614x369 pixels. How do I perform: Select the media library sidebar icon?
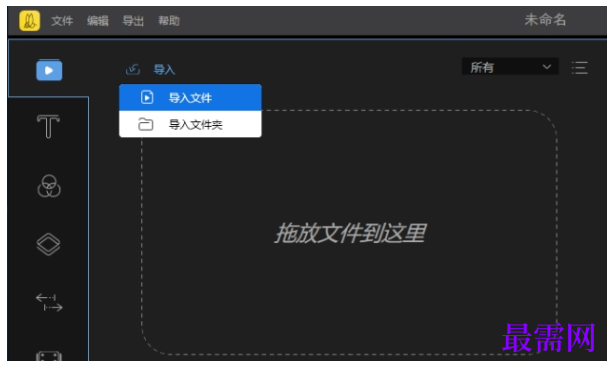[49, 70]
